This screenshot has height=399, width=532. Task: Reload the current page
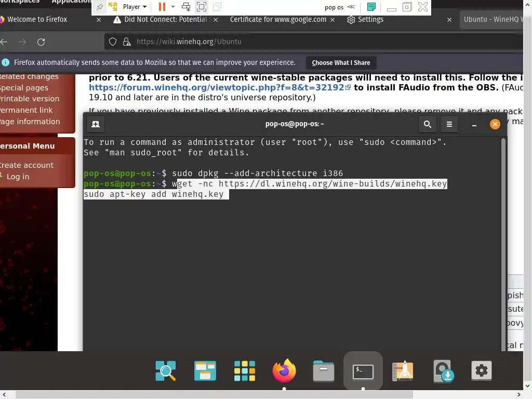[41, 42]
